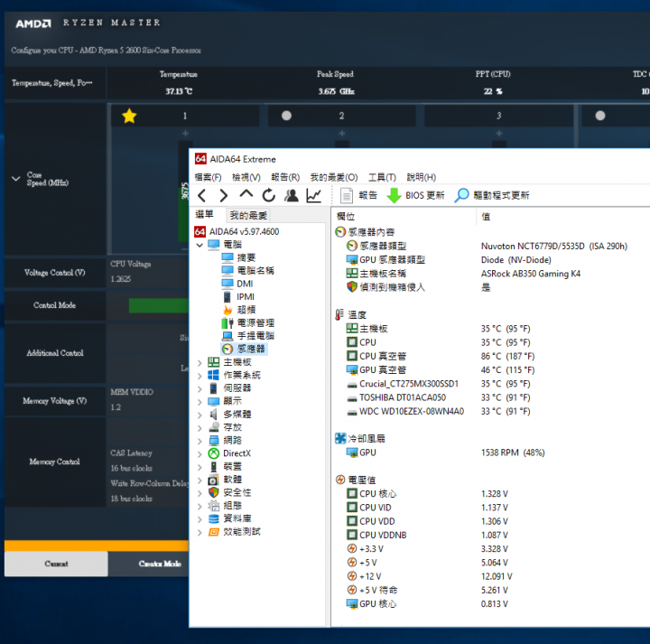Open the 我的最愛(O) menu
This screenshot has width=650, height=644.
pos(334,177)
